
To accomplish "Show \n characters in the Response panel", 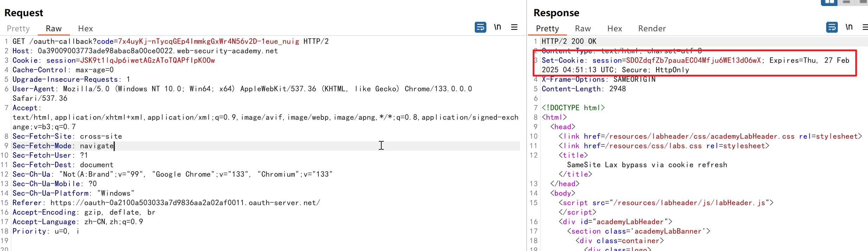I will 849,27.
